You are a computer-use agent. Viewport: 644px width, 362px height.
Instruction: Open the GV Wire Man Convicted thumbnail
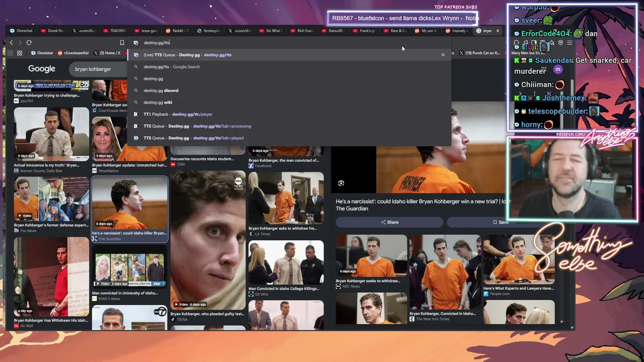click(286, 263)
